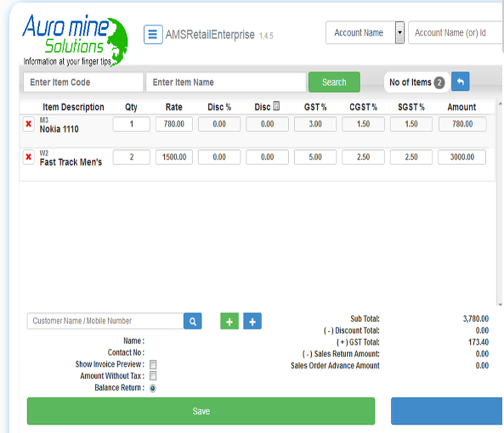Click the Nokia 1110 item description
This screenshot has height=433, width=504.
pos(59,129)
